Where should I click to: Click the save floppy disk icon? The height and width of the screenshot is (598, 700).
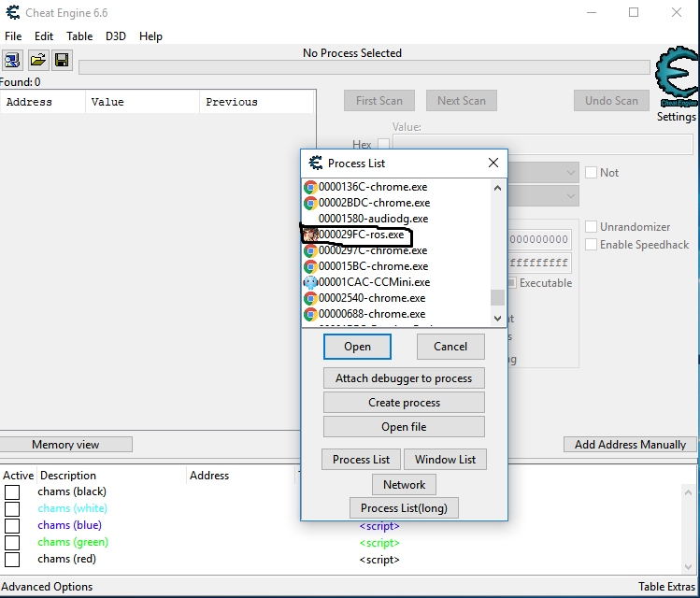click(x=62, y=60)
